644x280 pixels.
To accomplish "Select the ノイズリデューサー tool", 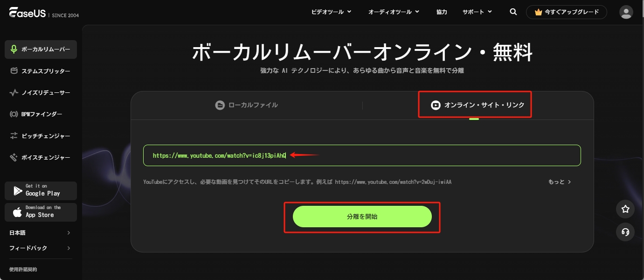I will coord(41,92).
